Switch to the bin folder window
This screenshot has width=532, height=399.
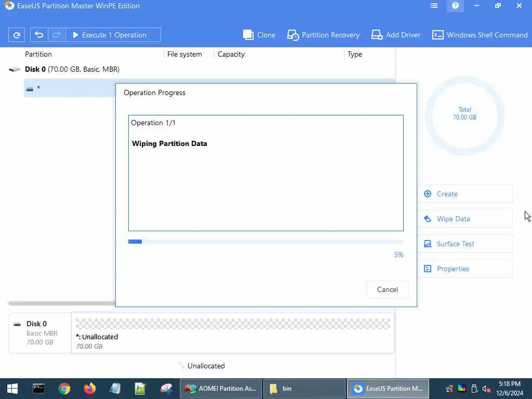304,389
